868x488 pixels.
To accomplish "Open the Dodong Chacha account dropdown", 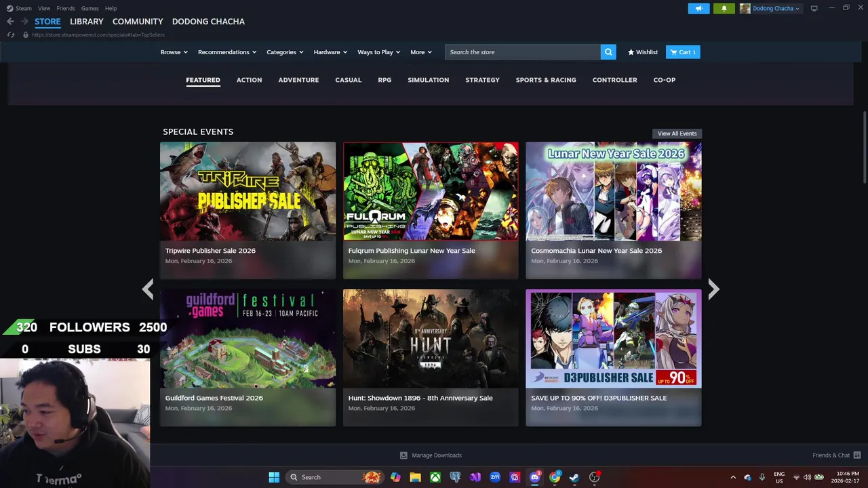I will [x=776, y=8].
